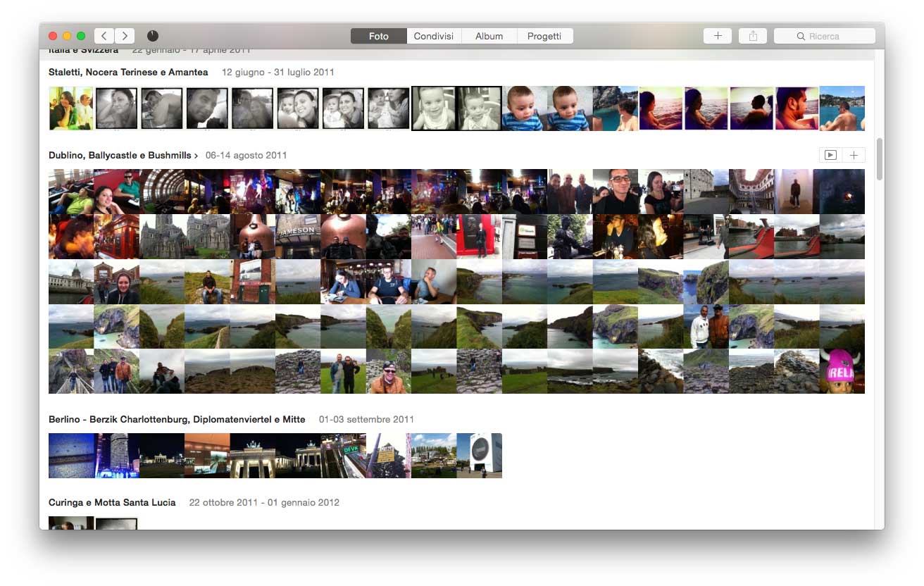Switch to the Condivisi tab
Image resolution: width=924 pixels, height=586 pixels.
point(433,36)
